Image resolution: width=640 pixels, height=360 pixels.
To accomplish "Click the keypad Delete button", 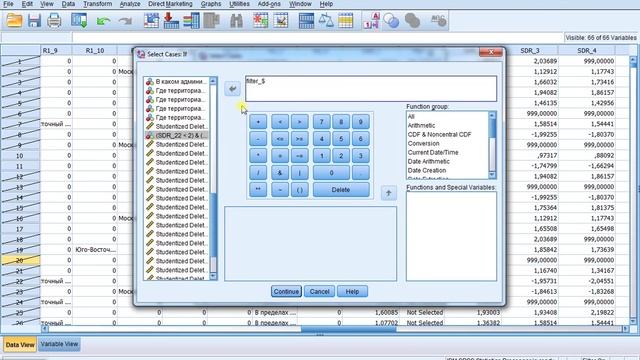I will coord(341,190).
